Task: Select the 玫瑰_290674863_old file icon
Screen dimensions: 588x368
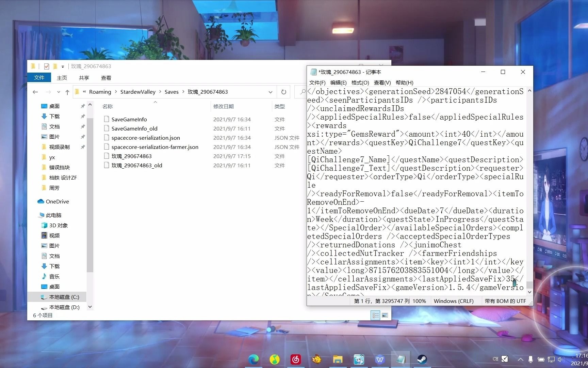Action: (107, 165)
